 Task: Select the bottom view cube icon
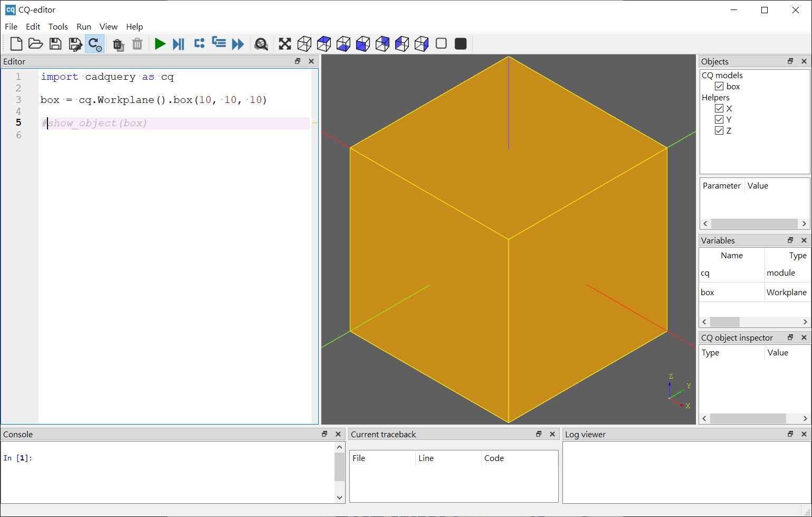[343, 44]
